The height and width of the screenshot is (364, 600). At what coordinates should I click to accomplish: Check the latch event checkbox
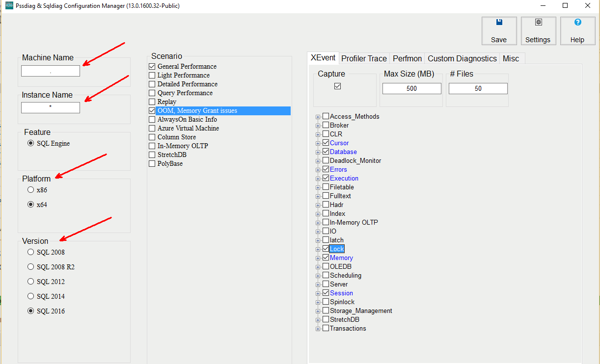(x=326, y=240)
